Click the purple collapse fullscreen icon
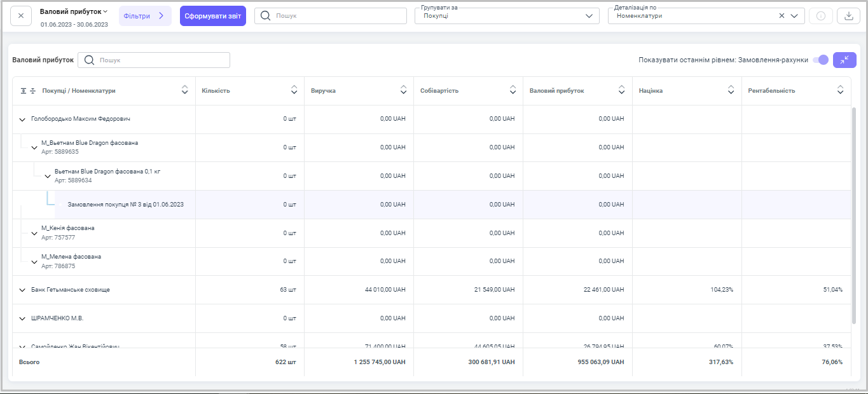 [x=844, y=60]
